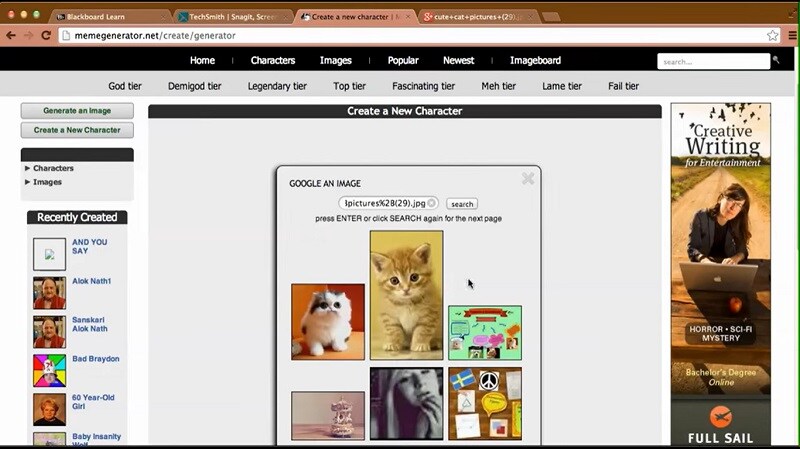Screen dimensions: 800x449
Task: Open the Chrome menu icon
Action: click(792, 35)
